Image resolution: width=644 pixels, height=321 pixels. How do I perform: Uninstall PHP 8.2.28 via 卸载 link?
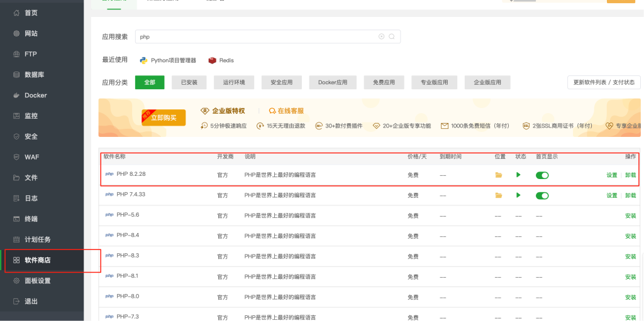(630, 176)
